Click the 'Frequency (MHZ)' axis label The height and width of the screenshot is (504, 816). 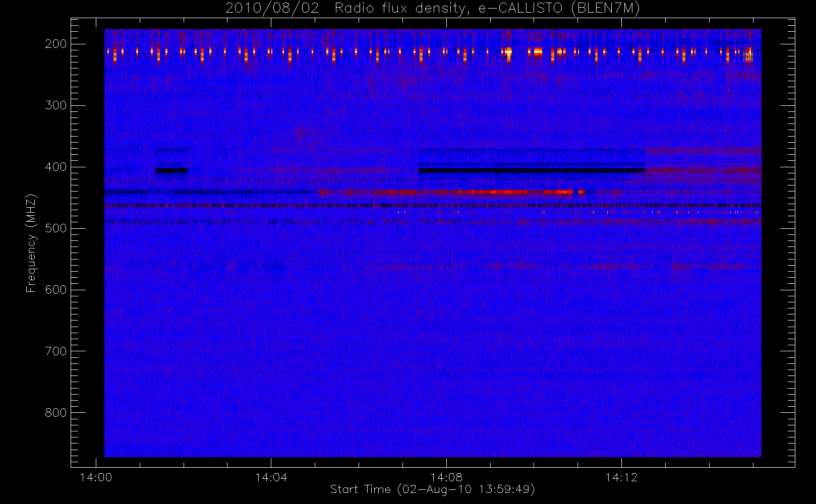[x=31, y=243]
